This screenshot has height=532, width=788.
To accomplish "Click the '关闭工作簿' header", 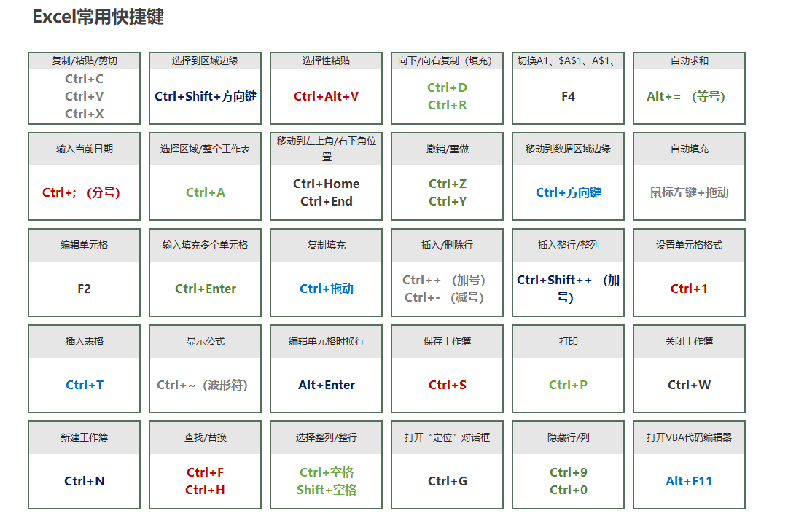I will coord(689,342).
